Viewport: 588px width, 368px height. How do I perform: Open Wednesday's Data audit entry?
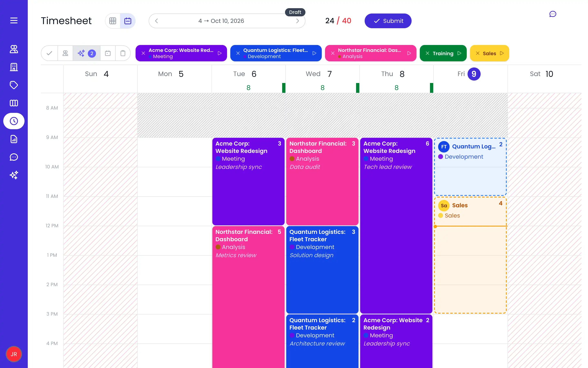tap(322, 182)
